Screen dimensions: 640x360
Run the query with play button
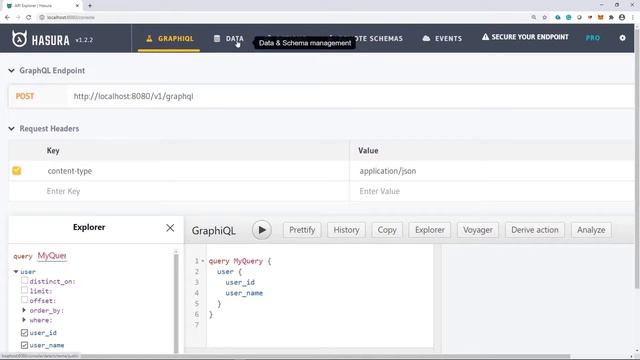[x=262, y=230]
